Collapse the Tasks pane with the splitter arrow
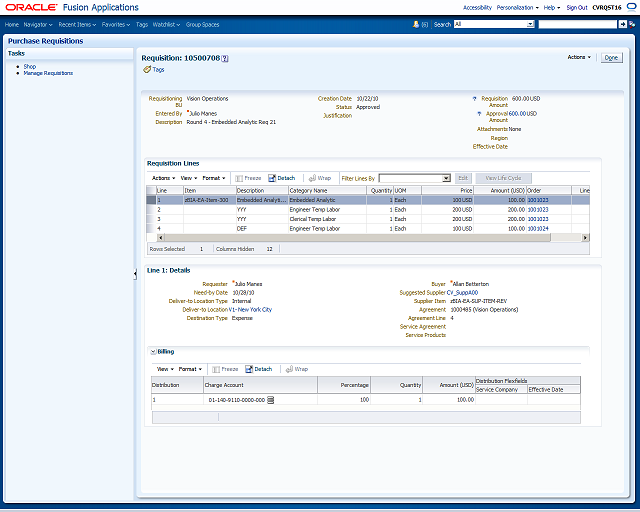 (x=135, y=274)
